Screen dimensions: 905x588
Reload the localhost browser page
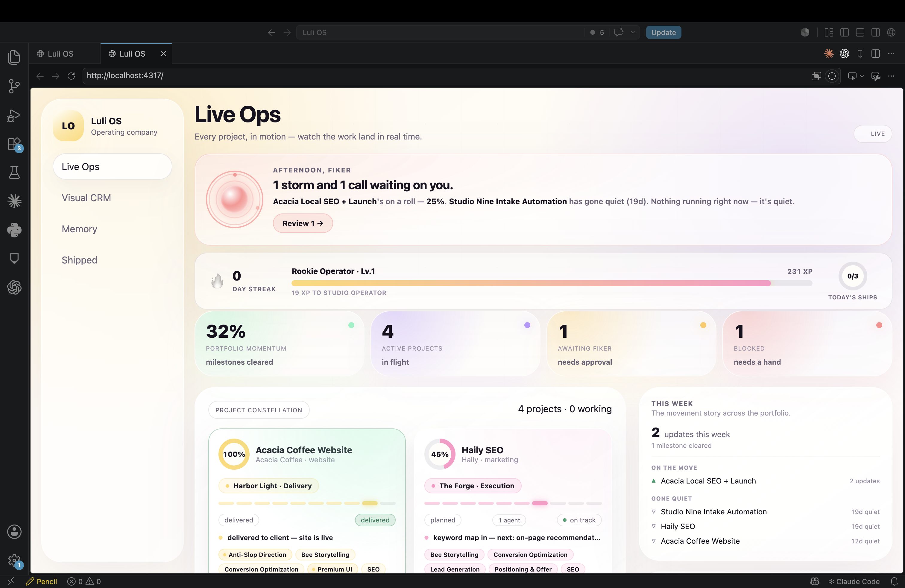[x=71, y=76]
